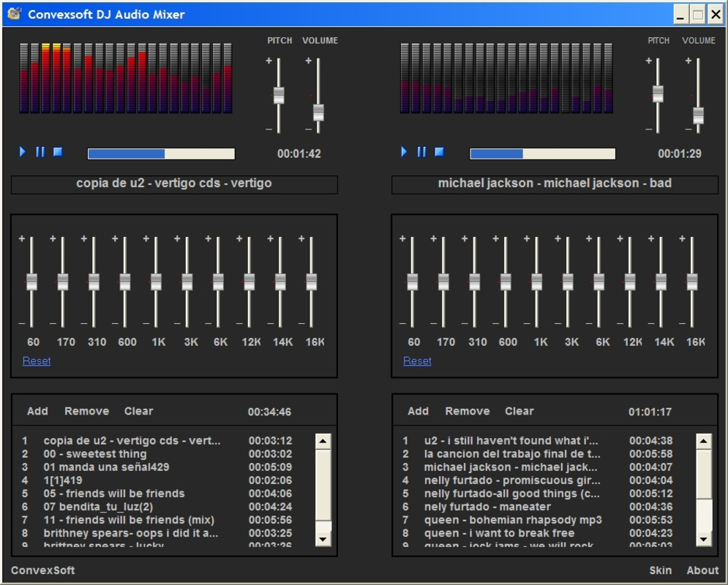
Task: Click the right deck pitch slider
Action: (658, 94)
